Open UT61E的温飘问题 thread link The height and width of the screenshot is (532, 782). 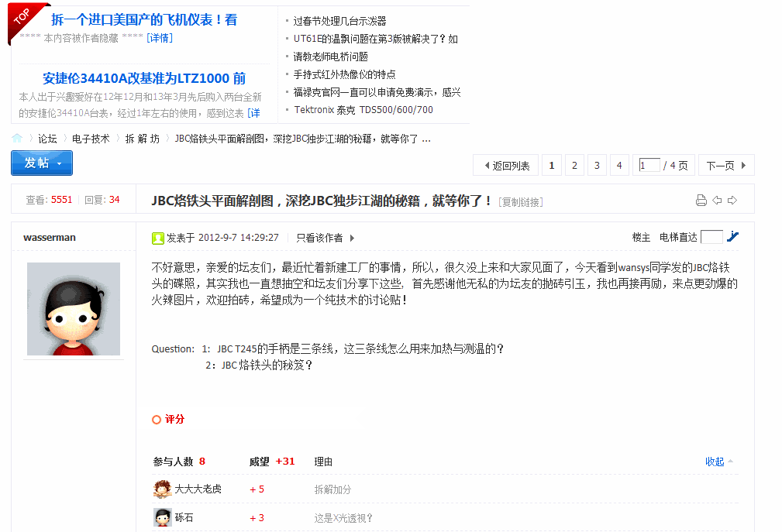(376, 39)
